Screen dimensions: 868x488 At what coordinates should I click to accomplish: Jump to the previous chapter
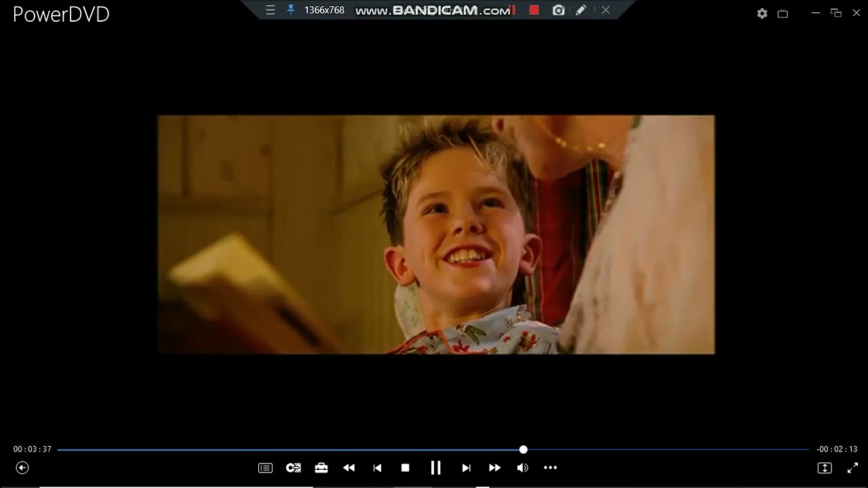[377, 468]
